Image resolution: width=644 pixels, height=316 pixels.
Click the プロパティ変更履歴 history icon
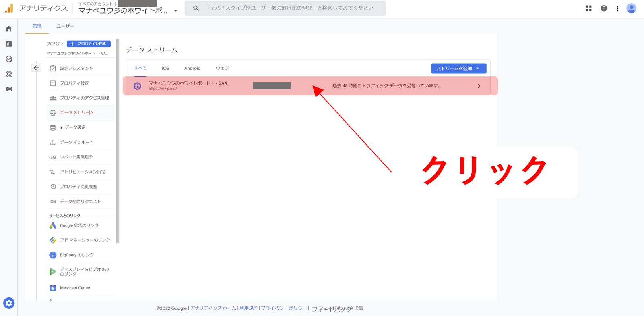53,187
